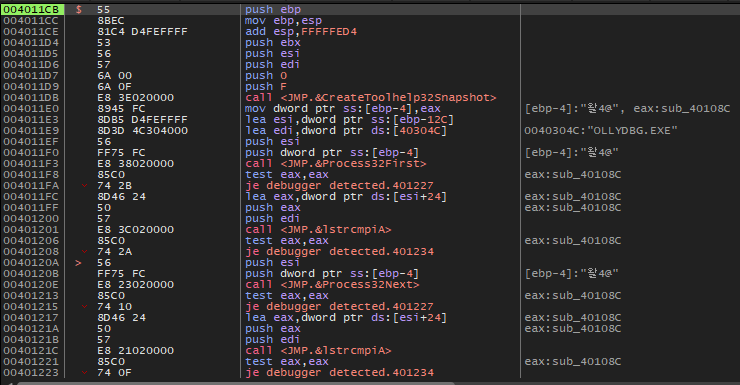Viewport: 740px width, 385px height.
Task: Click bytes '81C4 D4FEFFFF'
Action: click(x=143, y=32)
